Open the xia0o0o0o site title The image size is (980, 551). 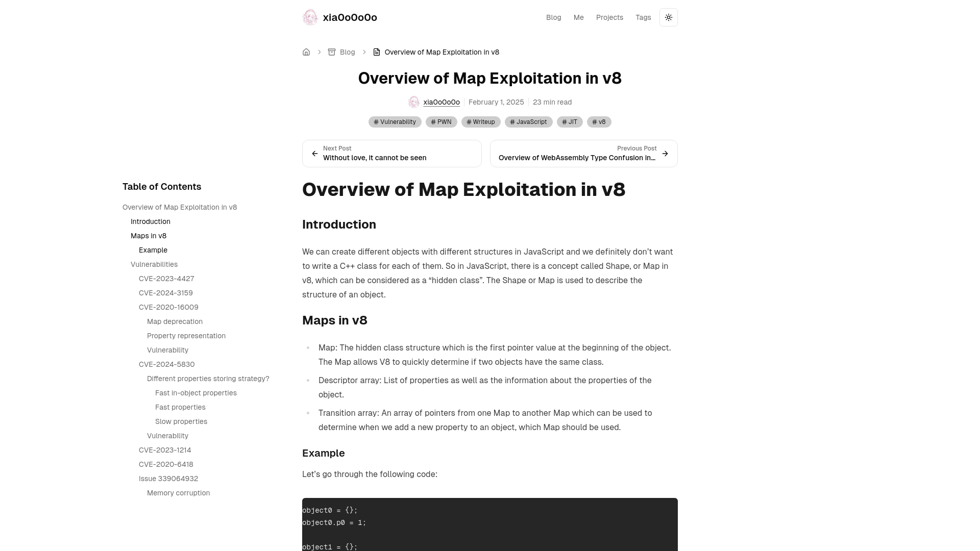pyautogui.click(x=350, y=17)
